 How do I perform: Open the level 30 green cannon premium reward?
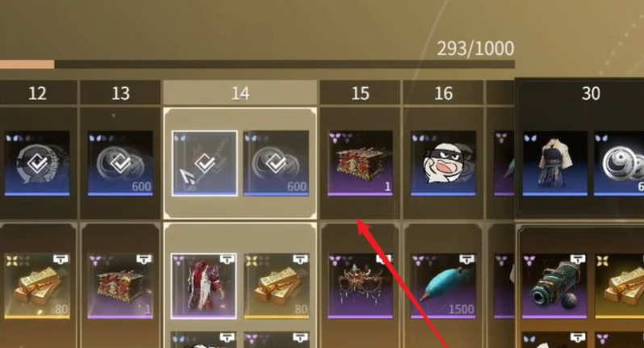(x=555, y=286)
